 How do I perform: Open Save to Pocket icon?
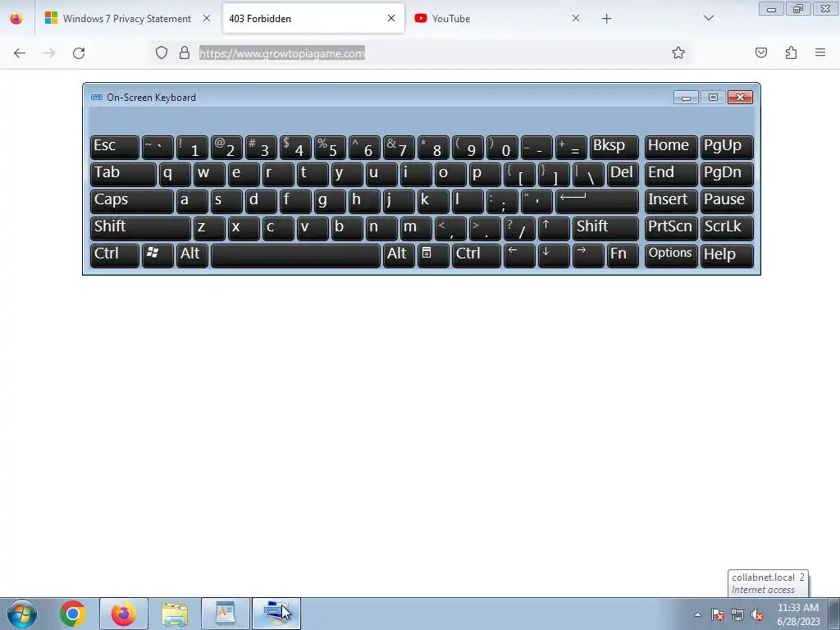click(x=761, y=52)
